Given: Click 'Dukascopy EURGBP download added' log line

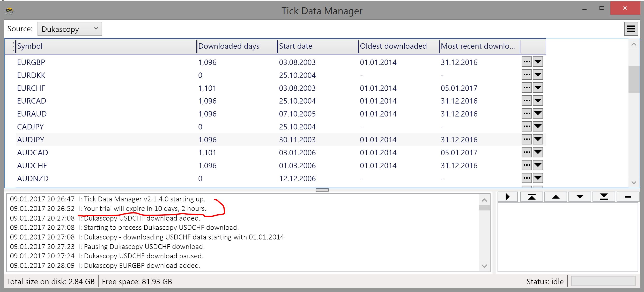Looking at the screenshot, I should (105, 266).
